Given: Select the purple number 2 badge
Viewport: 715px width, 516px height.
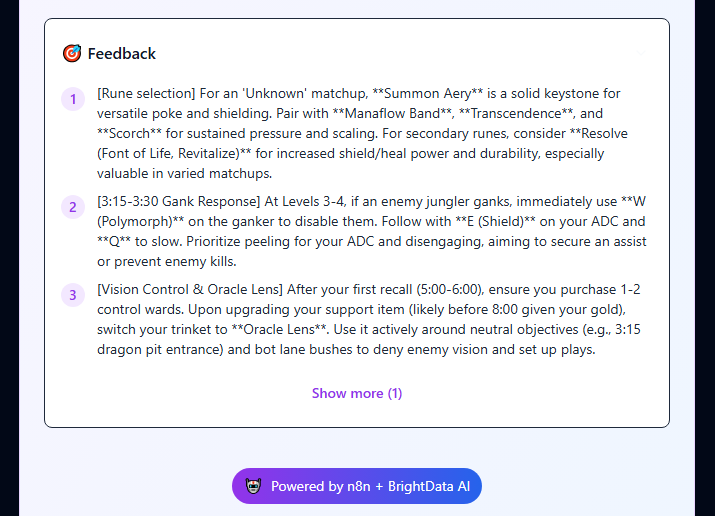Looking at the screenshot, I should point(73,207).
